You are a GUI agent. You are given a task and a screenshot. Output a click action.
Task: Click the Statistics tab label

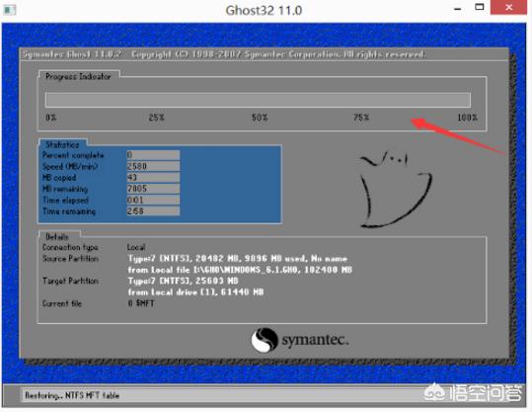(62, 144)
